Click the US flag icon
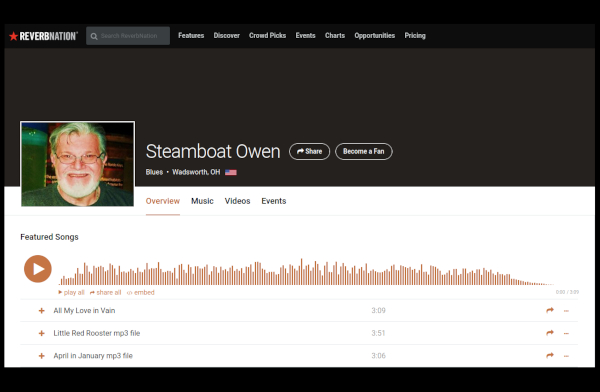Screen dimensions: 600x392 tap(231, 172)
